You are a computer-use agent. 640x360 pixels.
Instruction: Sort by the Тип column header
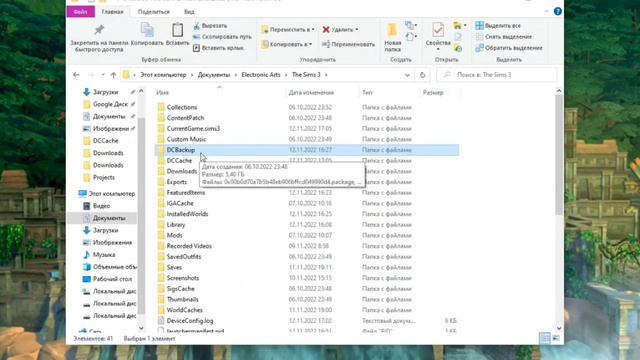pos(367,93)
